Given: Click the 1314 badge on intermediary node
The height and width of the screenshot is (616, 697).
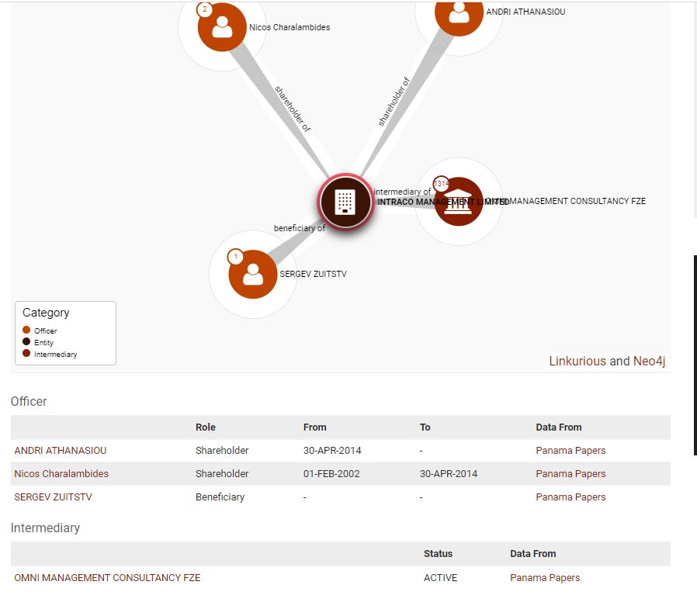Looking at the screenshot, I should pos(442,184).
